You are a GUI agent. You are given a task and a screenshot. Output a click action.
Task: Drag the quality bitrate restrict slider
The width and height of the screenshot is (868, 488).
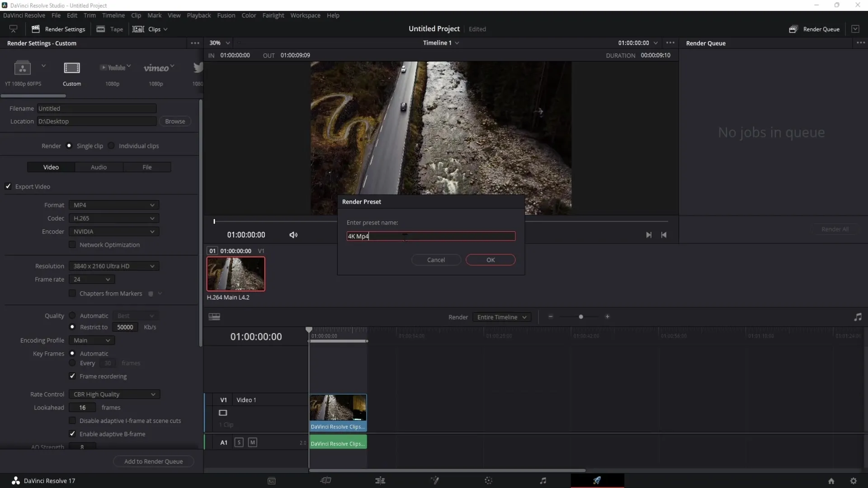pos(126,327)
